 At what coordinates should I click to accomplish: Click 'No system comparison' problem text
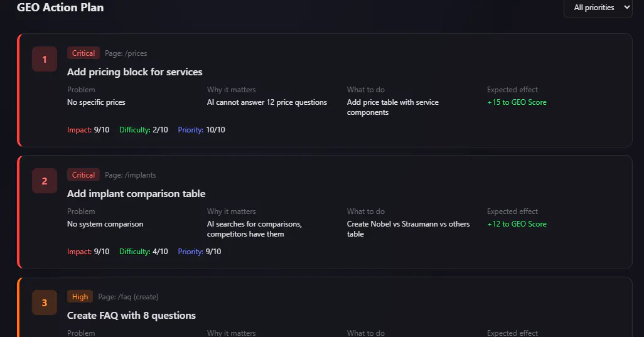(105, 224)
